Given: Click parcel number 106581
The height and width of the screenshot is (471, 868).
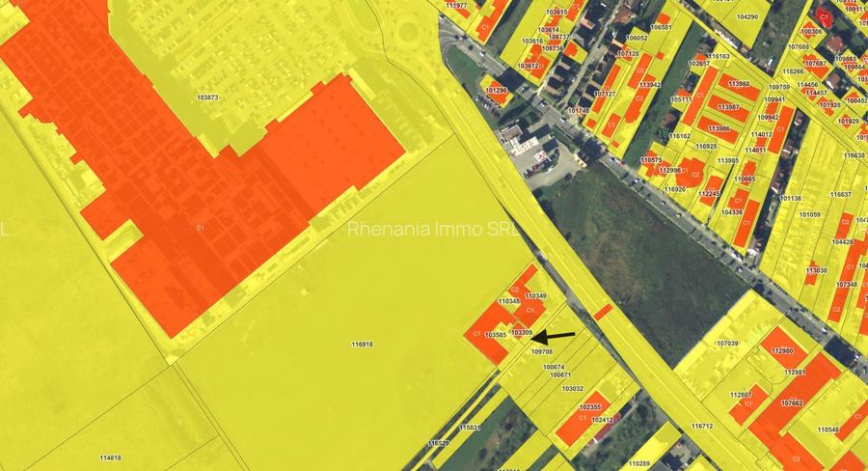Looking at the screenshot, I should point(661,27).
